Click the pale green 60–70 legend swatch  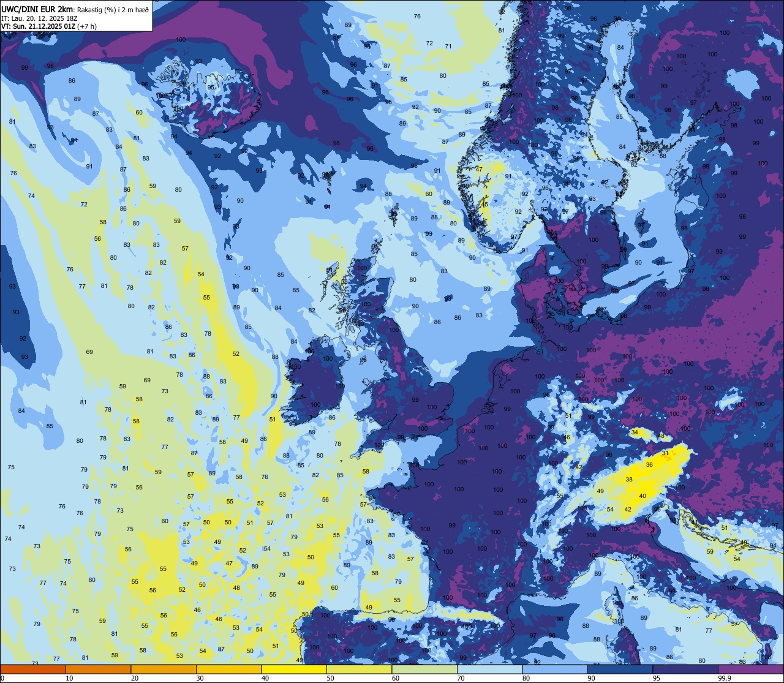point(424,669)
